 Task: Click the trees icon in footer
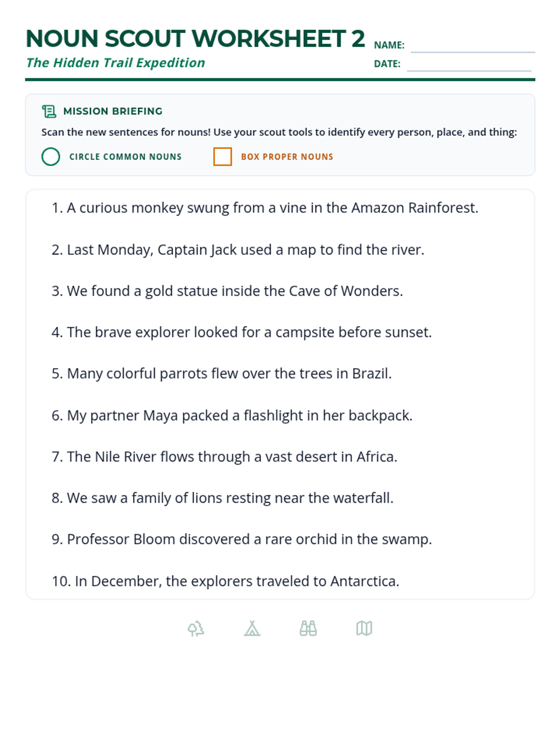click(x=196, y=628)
